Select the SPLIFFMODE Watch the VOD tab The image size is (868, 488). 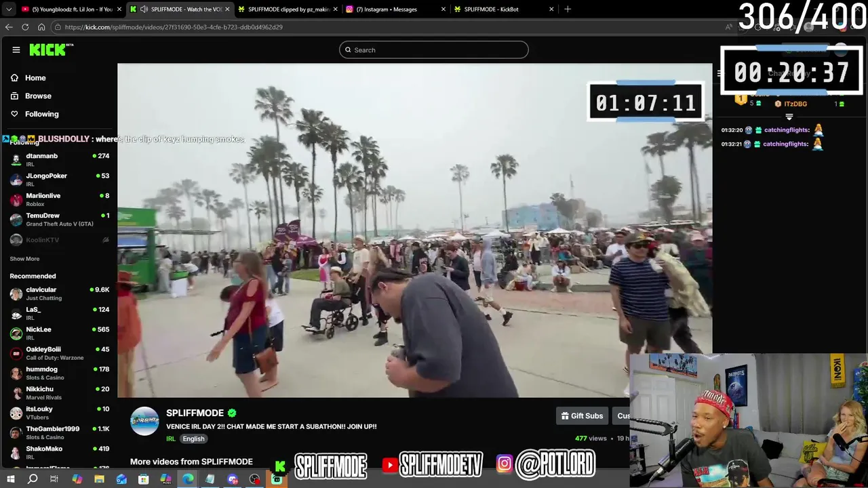(x=180, y=9)
